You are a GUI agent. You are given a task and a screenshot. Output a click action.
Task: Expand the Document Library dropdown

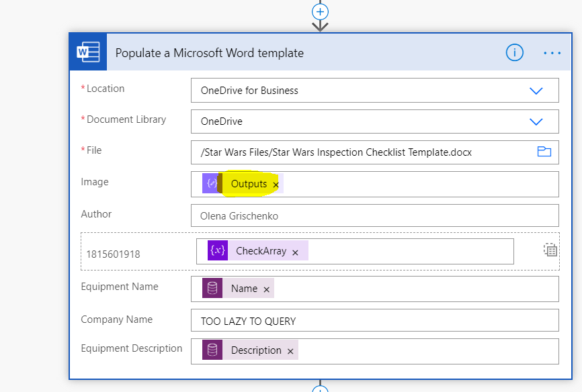coord(536,121)
